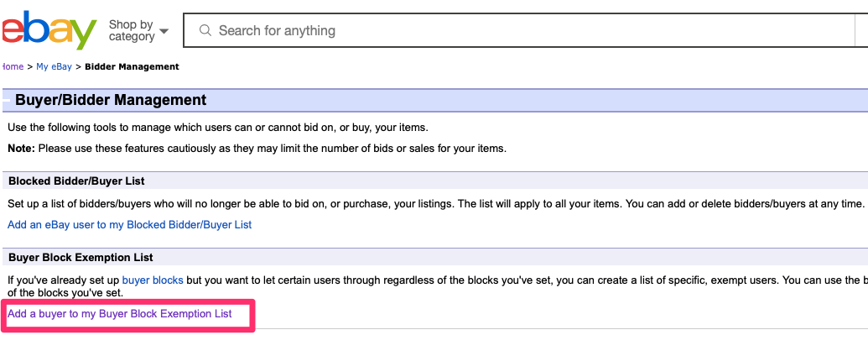Click the Buyer Block Exemption List header
868x356 pixels.
pos(81,257)
